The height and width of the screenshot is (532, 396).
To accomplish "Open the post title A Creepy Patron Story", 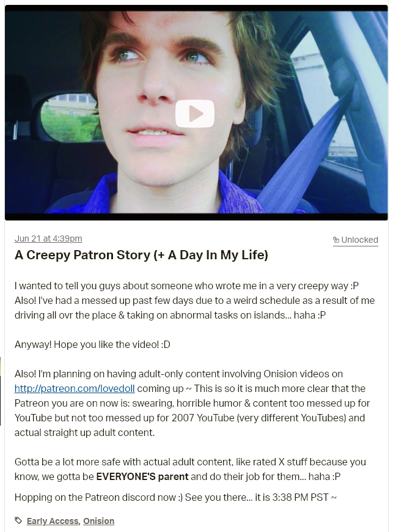I will click(141, 255).
